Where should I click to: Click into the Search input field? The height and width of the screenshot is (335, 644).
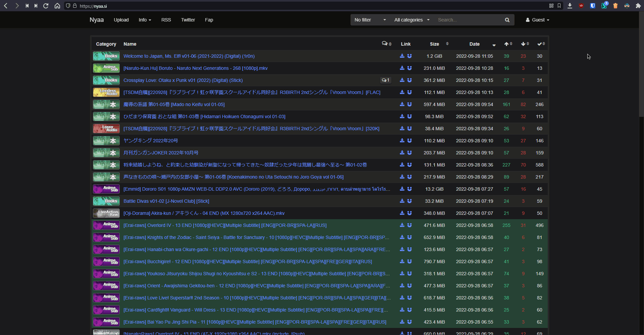tap(468, 20)
